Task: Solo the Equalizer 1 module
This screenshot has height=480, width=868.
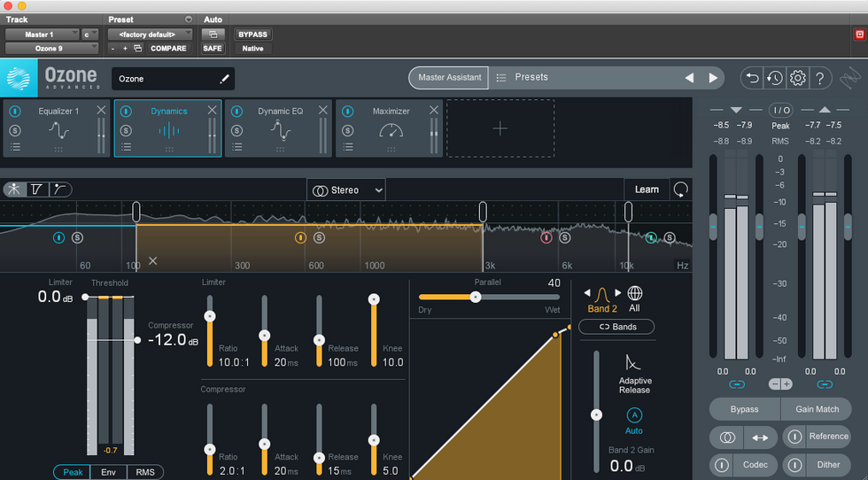Action: 15,131
